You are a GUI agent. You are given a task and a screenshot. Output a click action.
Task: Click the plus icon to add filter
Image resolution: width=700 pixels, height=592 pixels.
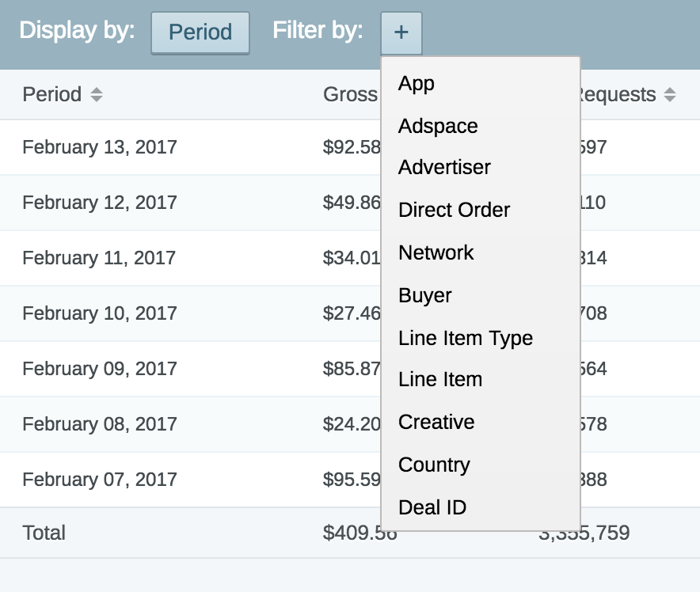(x=401, y=32)
